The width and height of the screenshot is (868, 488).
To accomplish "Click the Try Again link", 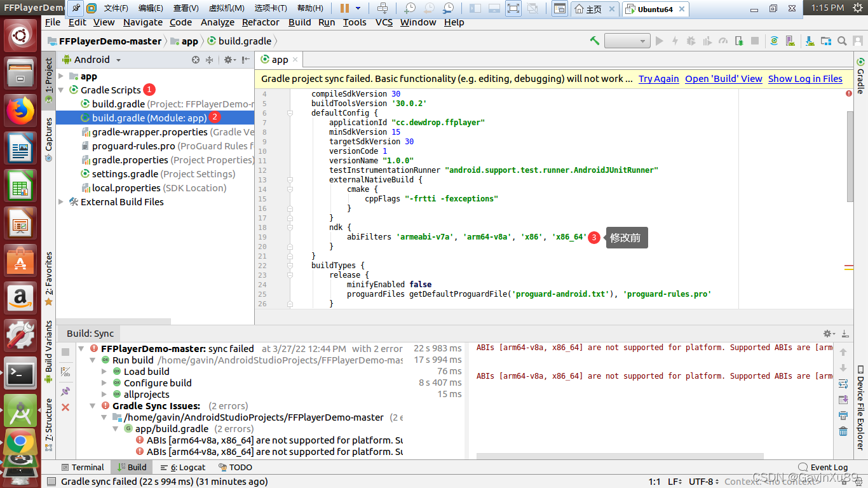I will (x=659, y=79).
